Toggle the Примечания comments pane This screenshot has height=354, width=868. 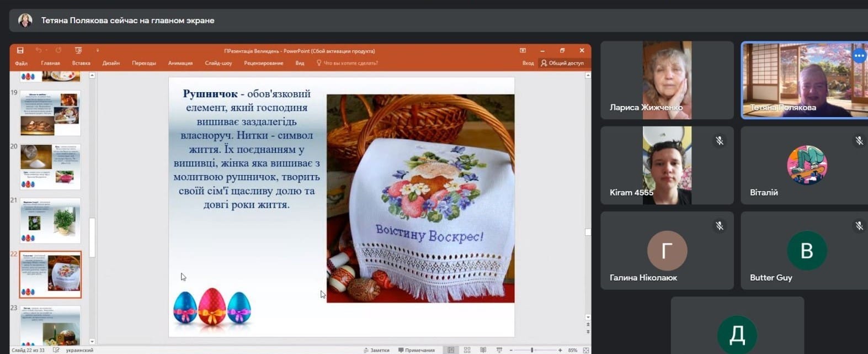(x=416, y=350)
